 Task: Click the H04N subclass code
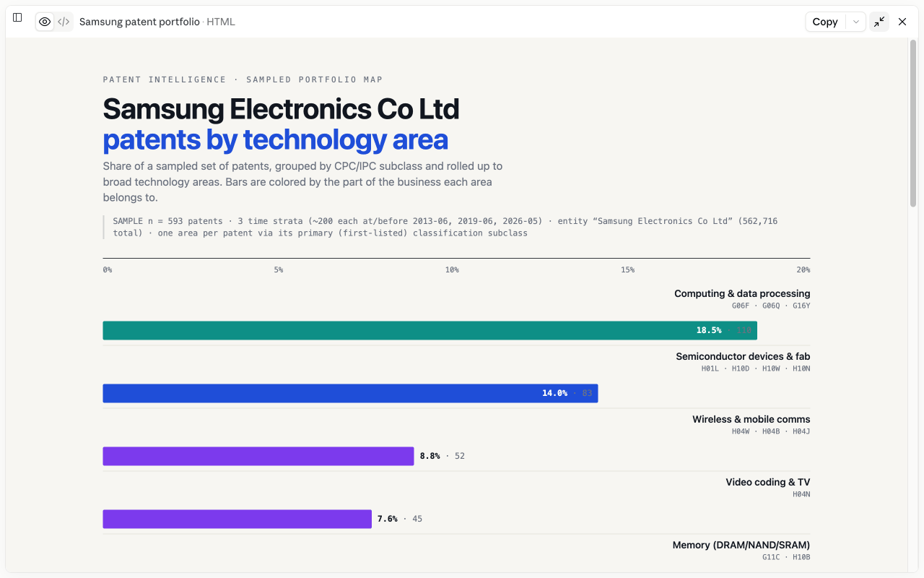pyautogui.click(x=801, y=494)
